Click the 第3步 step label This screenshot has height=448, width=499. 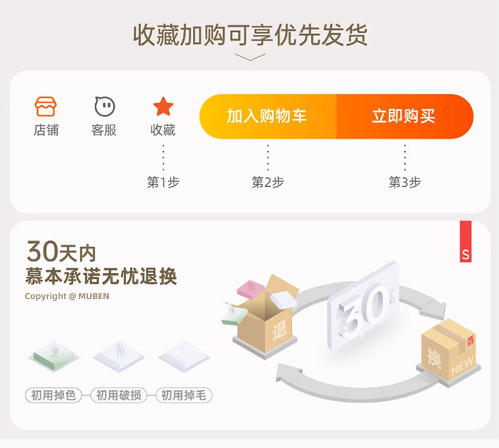click(x=405, y=182)
